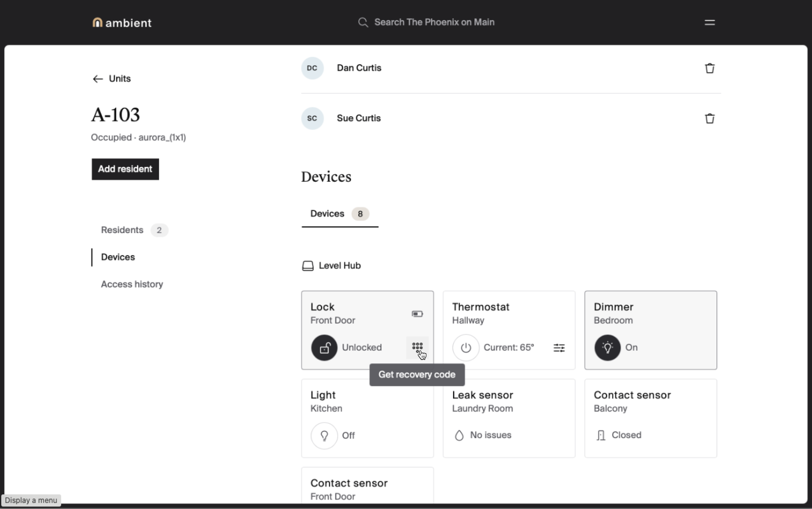Select the Devices tab with count 8
Image resolution: width=812 pixels, height=509 pixels.
[339, 214]
